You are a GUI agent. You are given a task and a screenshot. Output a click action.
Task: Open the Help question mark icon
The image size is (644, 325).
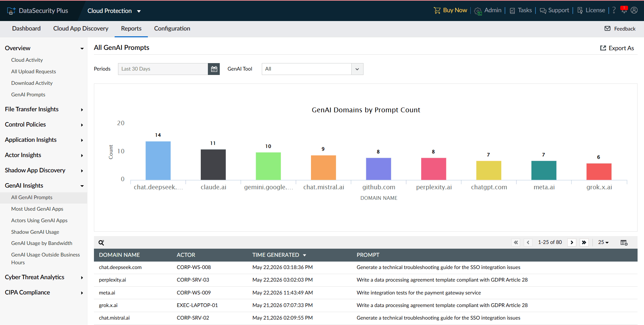[614, 11]
